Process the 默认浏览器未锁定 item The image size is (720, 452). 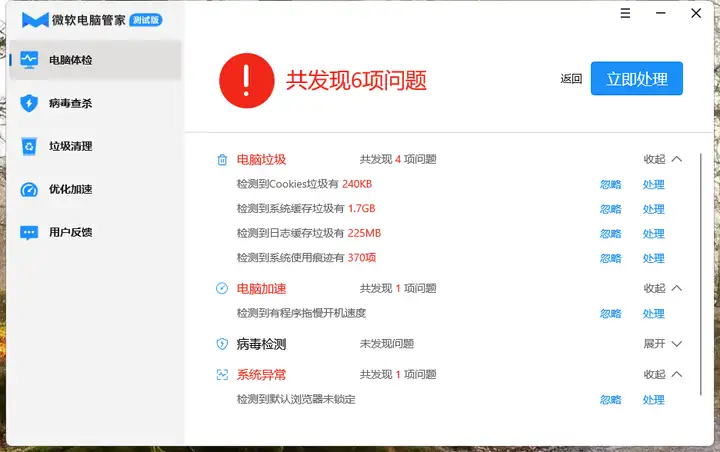(x=653, y=400)
